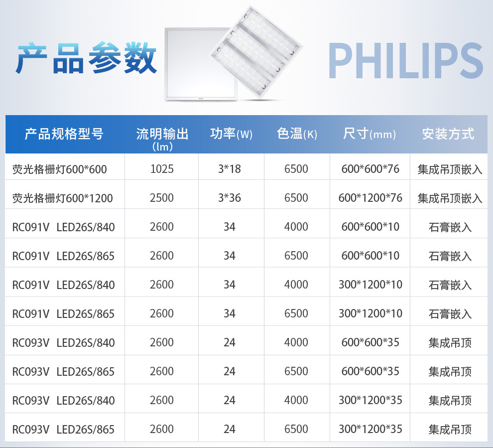Image resolution: width=493 pixels, height=448 pixels.
Task: Click 6500 in the 荧光格栅灯600*600 row
Action: pos(296,169)
